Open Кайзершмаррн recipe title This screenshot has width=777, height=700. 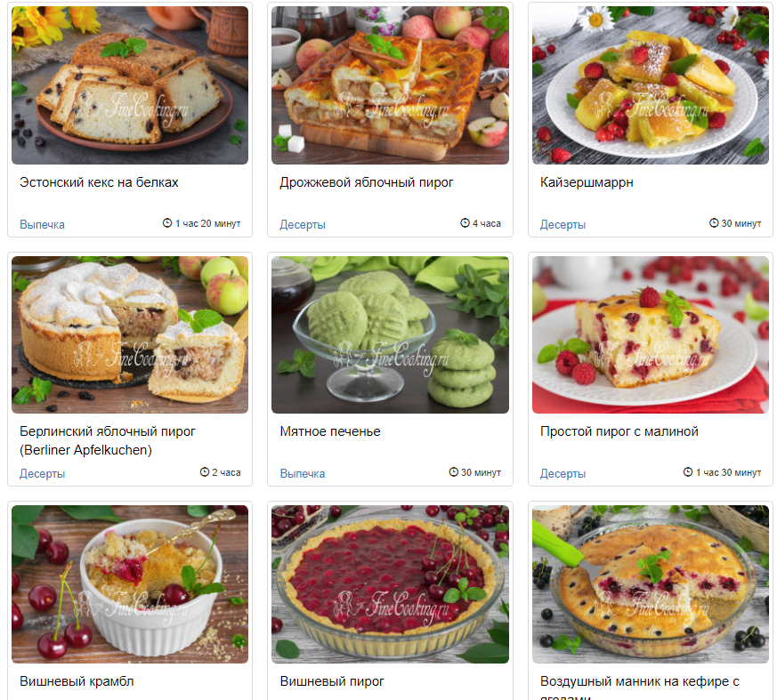pos(587,182)
